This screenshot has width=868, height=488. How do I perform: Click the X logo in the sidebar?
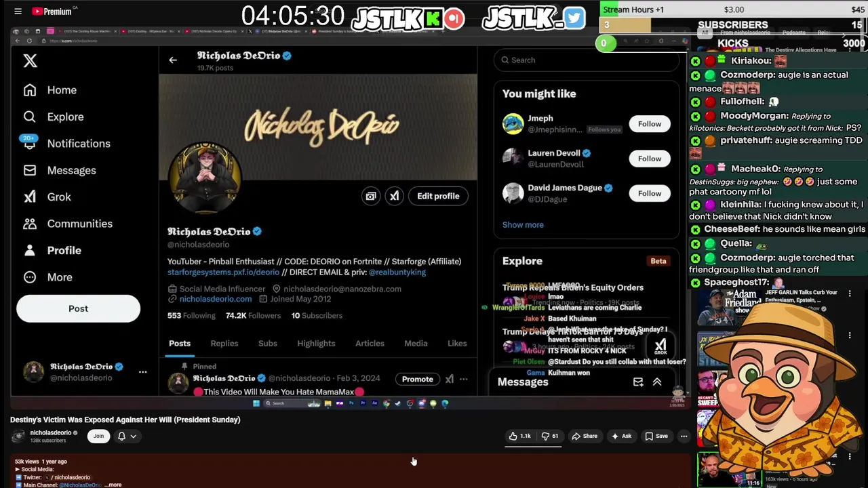click(x=30, y=60)
